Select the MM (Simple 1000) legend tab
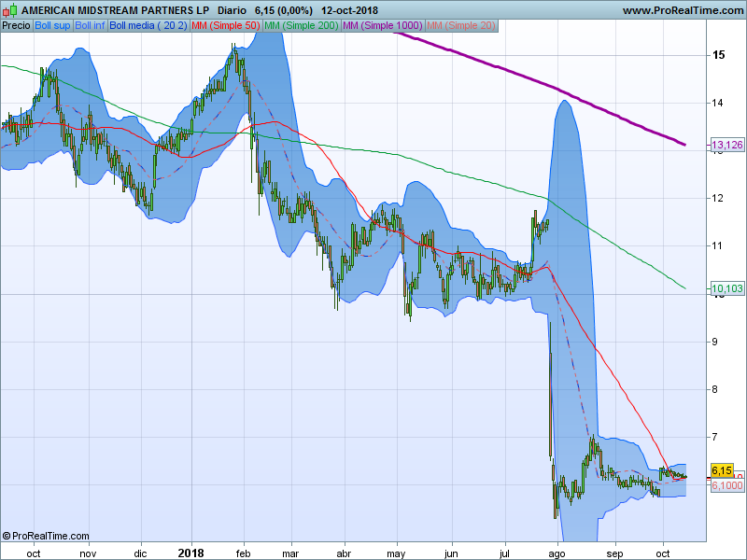747x560 pixels. [x=383, y=26]
